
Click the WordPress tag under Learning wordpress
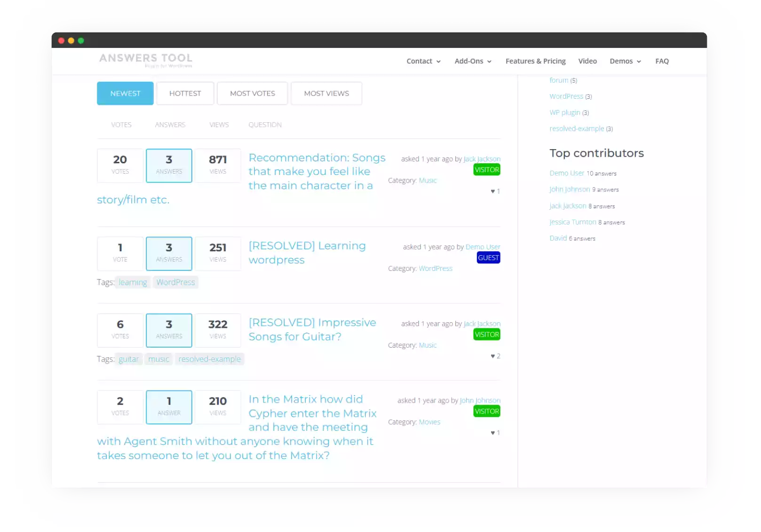click(x=175, y=282)
